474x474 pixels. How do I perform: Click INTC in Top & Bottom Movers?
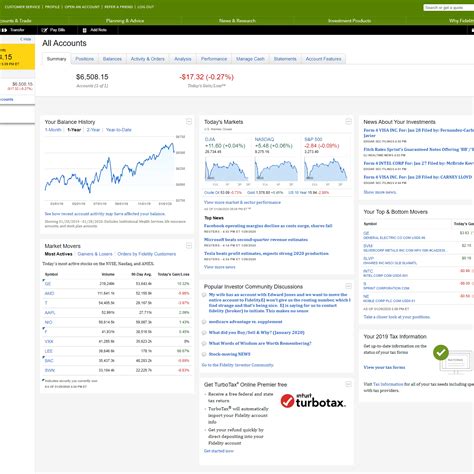368,271
